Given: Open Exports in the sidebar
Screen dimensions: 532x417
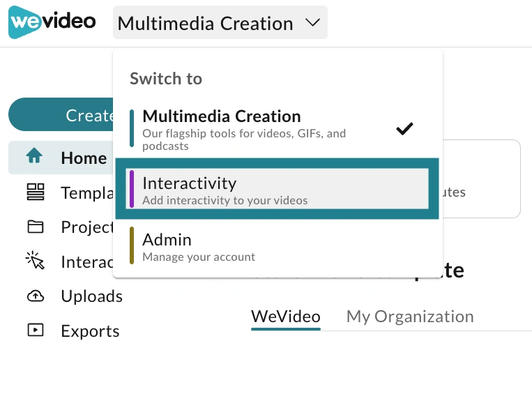Looking at the screenshot, I should pyautogui.click(x=73, y=331).
